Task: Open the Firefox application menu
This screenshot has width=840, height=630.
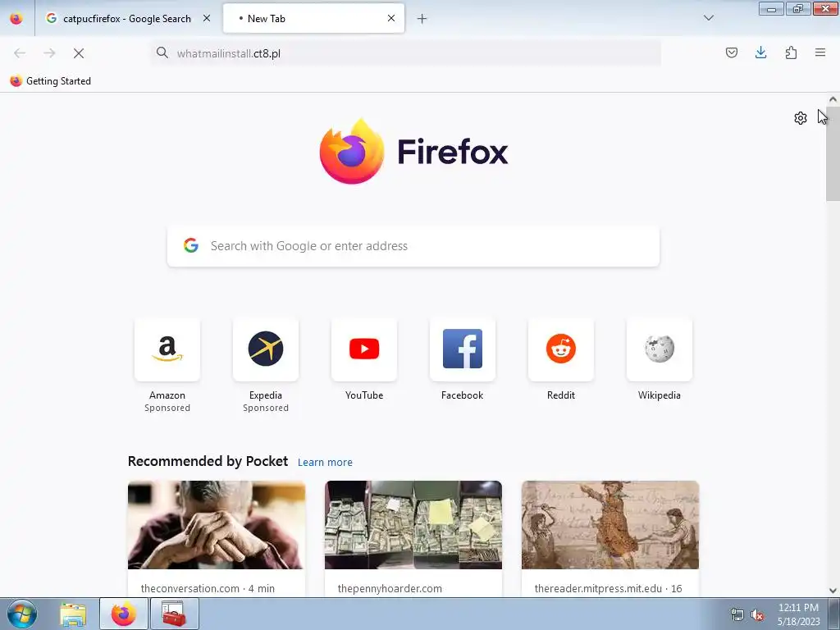Action: [x=820, y=52]
